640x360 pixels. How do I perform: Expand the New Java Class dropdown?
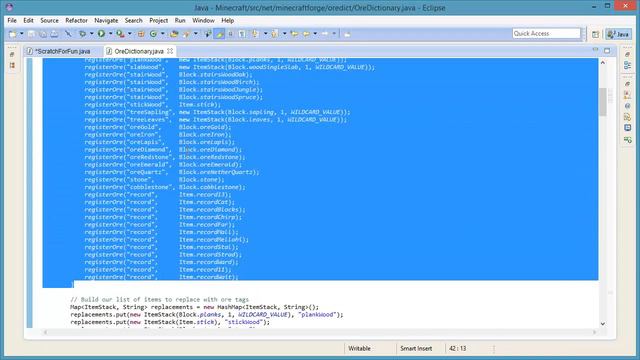click(162, 33)
